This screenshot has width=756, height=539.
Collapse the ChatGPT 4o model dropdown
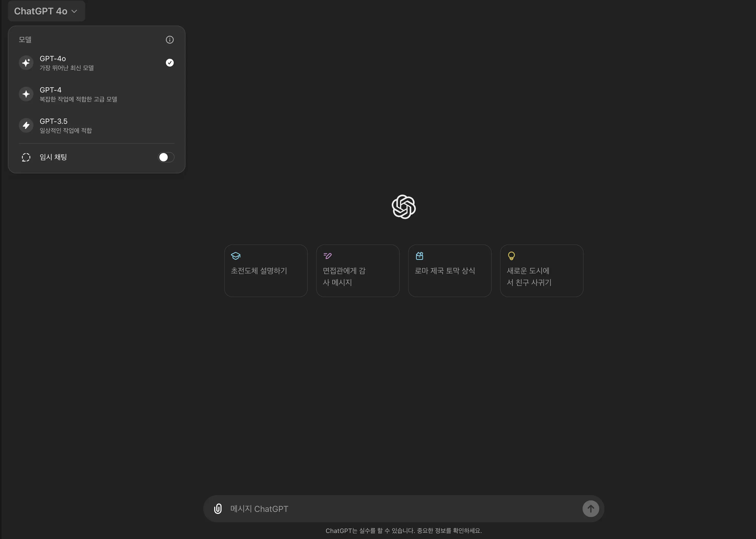pyautogui.click(x=46, y=11)
